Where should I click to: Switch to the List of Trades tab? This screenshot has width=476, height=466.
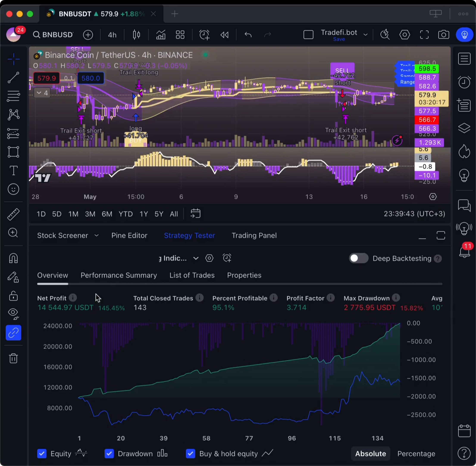click(x=192, y=275)
